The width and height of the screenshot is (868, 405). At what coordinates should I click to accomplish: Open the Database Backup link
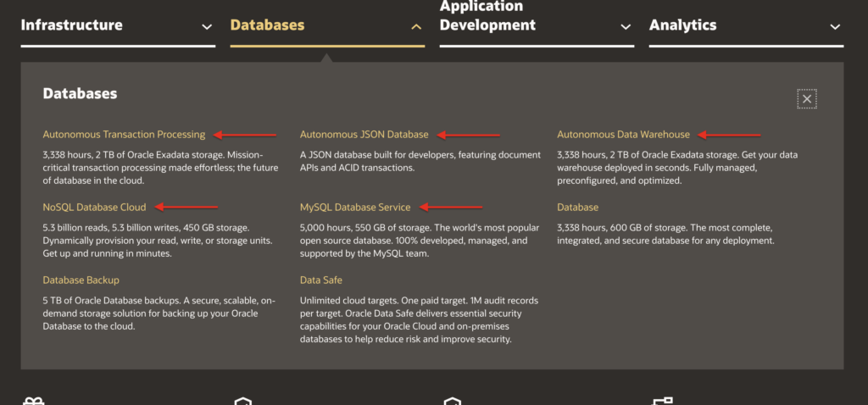tap(81, 280)
